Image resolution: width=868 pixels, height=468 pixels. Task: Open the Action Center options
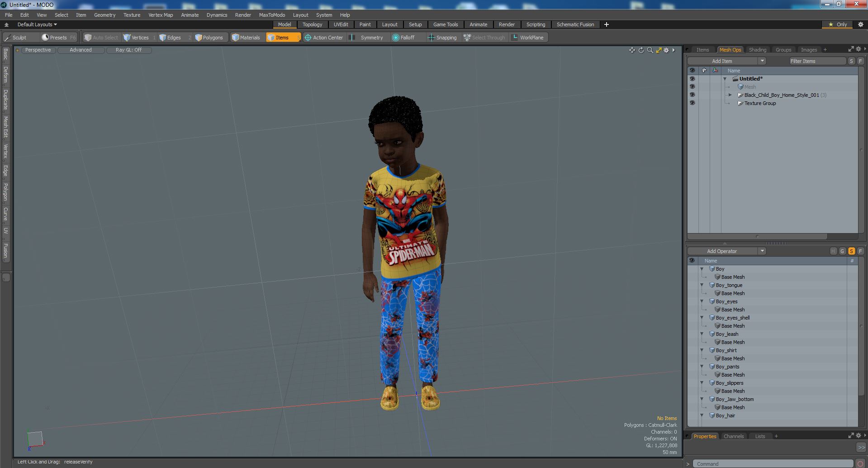(x=324, y=38)
